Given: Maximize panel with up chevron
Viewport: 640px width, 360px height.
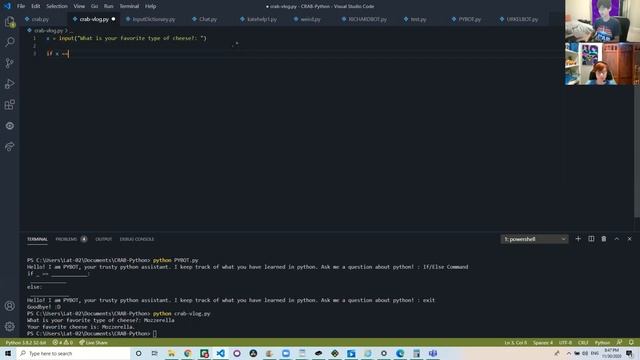Looking at the screenshot, I should [617, 239].
